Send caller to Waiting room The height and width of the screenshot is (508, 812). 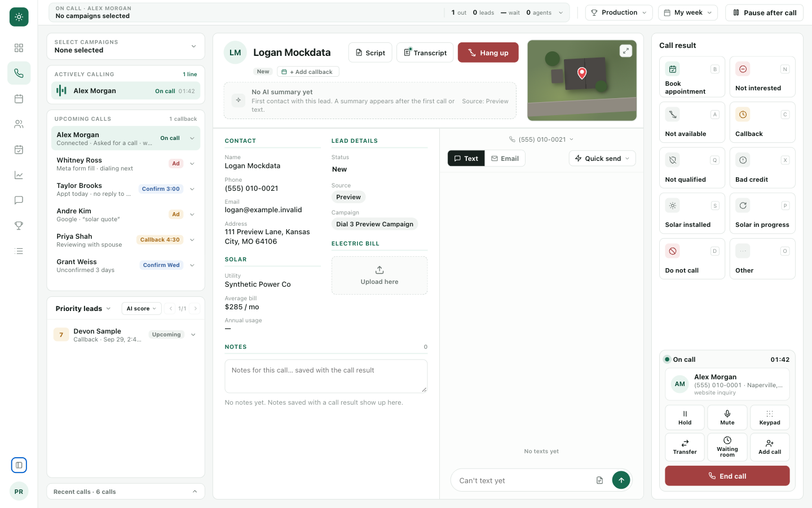(727, 447)
